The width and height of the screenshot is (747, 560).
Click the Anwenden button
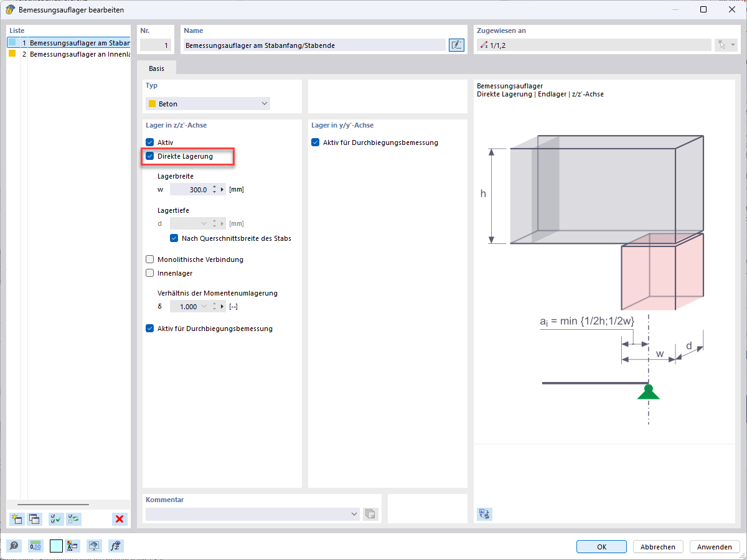[715, 547]
